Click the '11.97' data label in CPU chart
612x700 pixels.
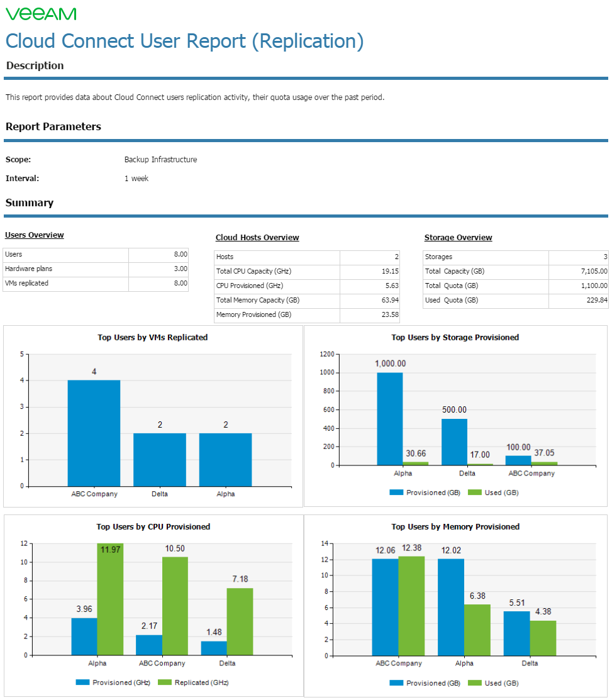(110, 550)
